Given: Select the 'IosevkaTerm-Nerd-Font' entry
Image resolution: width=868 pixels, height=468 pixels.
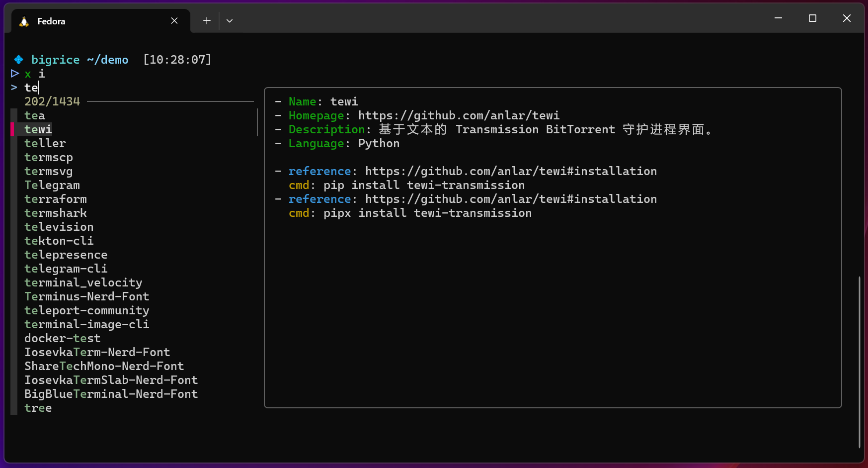Looking at the screenshot, I should coord(97,352).
